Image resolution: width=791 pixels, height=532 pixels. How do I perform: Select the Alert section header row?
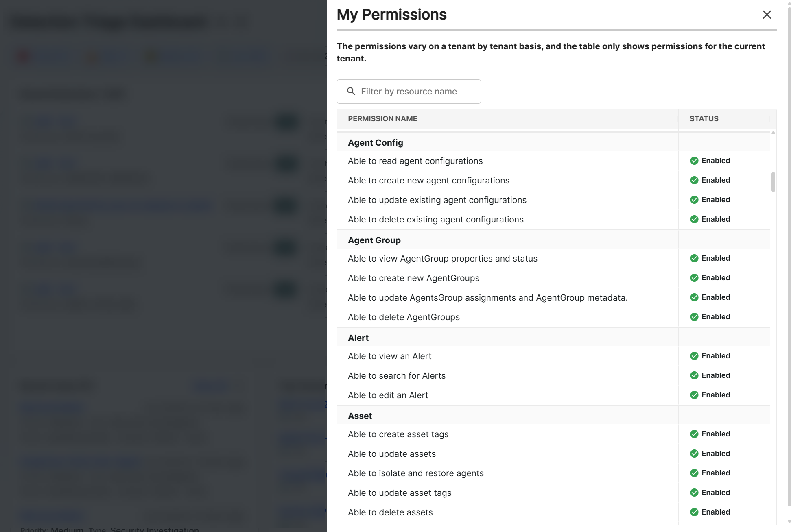coord(358,338)
